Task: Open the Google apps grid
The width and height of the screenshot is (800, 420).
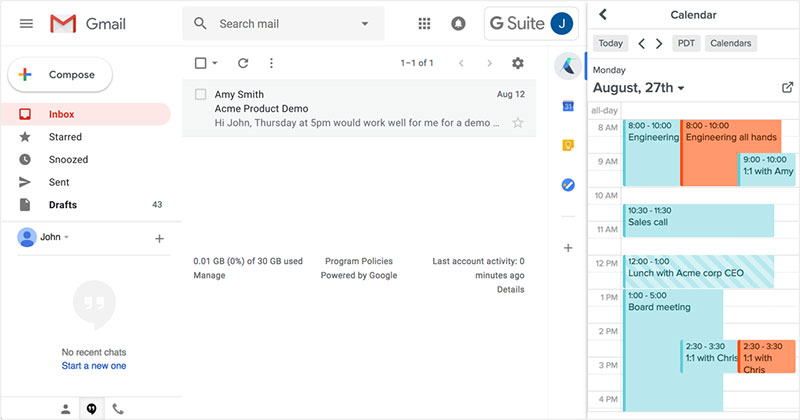Action: 424,23
